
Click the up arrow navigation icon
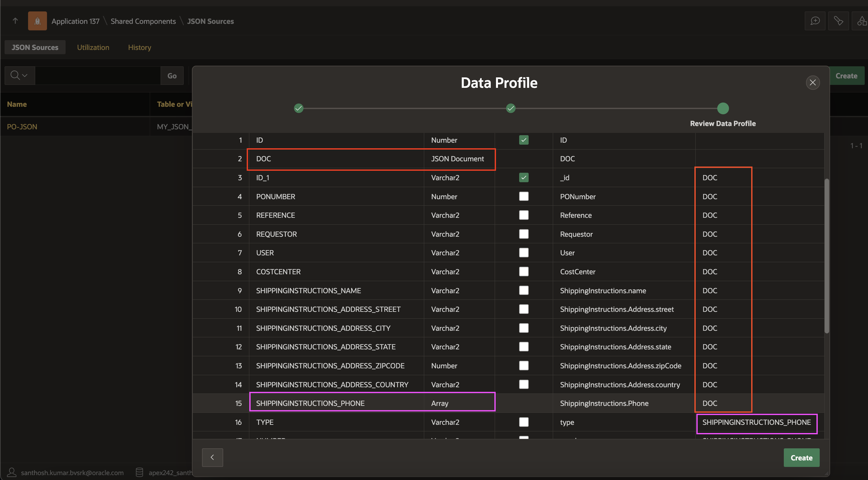(15, 21)
